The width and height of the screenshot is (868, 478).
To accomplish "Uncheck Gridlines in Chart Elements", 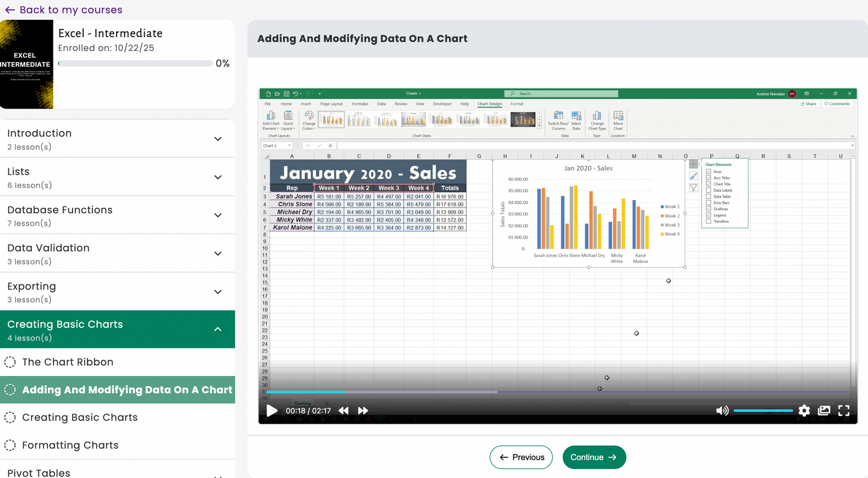I will click(708, 208).
